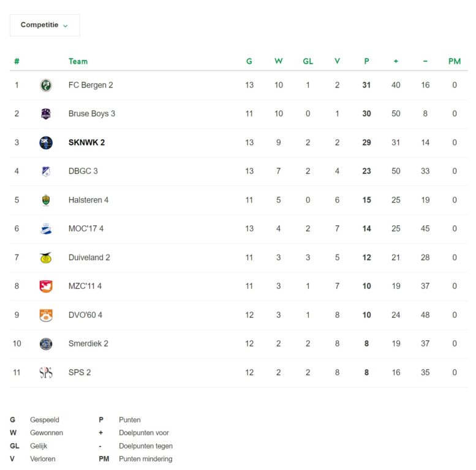Click the DBGC 3 club badge
This screenshot has height=470, width=476.
[46, 171]
